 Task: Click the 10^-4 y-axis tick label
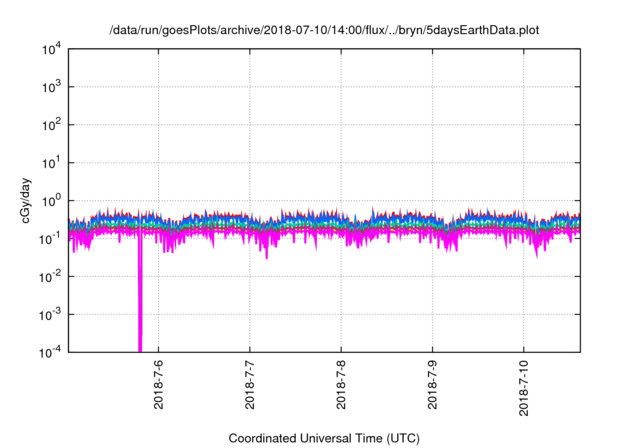click(51, 352)
